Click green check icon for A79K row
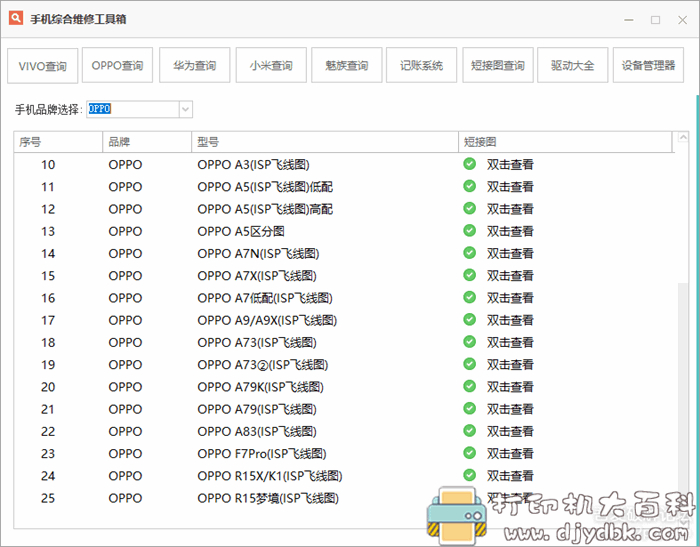700x547 pixels. pyautogui.click(x=469, y=386)
